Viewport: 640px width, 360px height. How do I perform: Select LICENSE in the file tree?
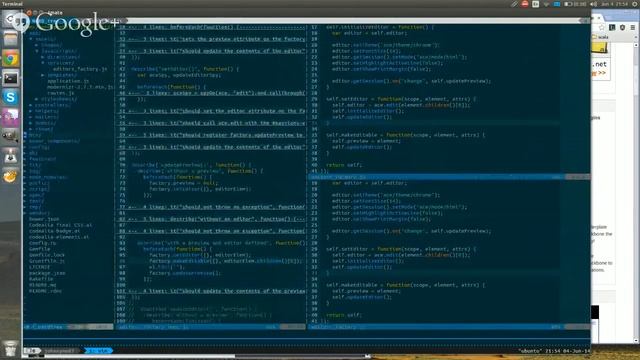(40, 267)
